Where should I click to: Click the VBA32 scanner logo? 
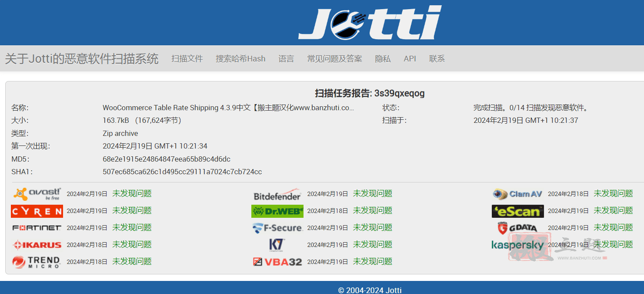click(277, 262)
